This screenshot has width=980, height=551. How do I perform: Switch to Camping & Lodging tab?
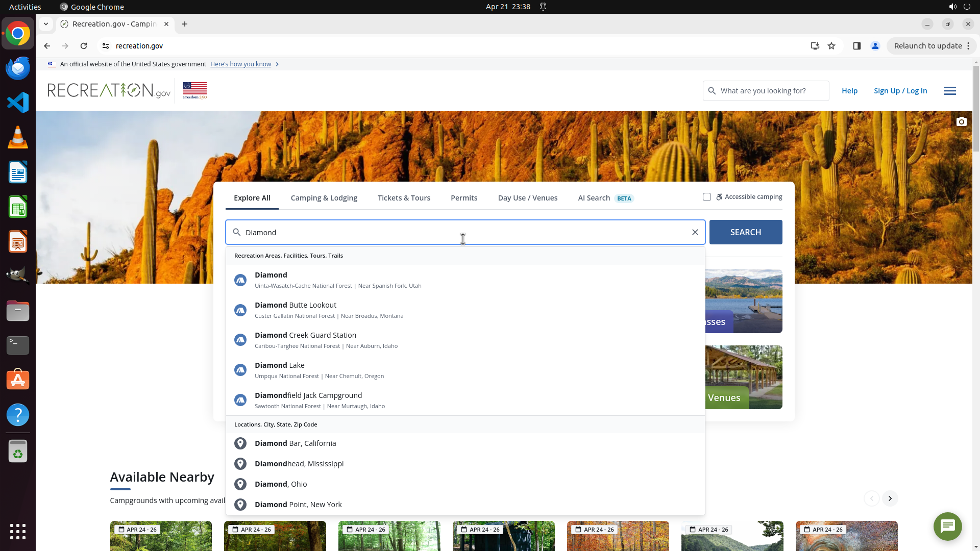[x=324, y=198]
